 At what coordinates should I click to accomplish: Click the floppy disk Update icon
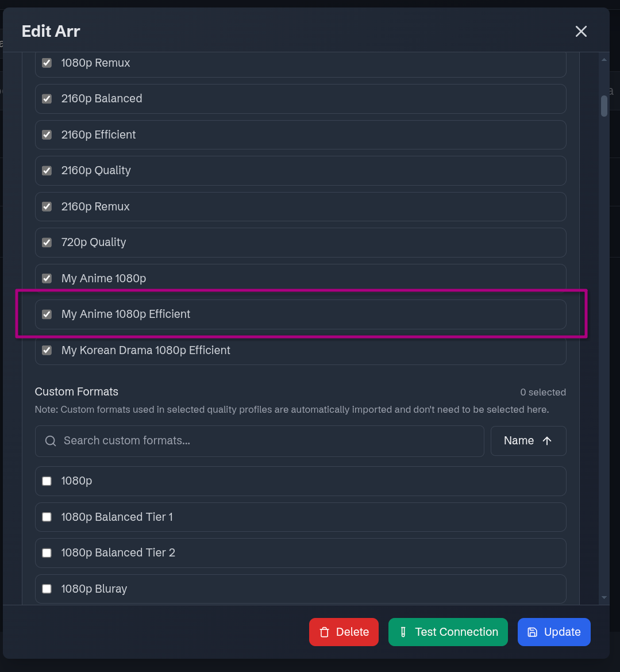[533, 632]
